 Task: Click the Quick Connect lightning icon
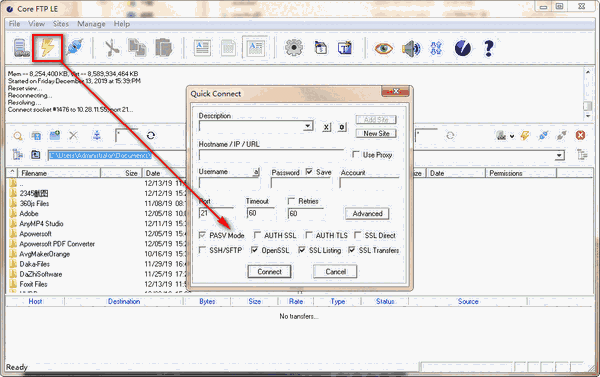(x=47, y=48)
